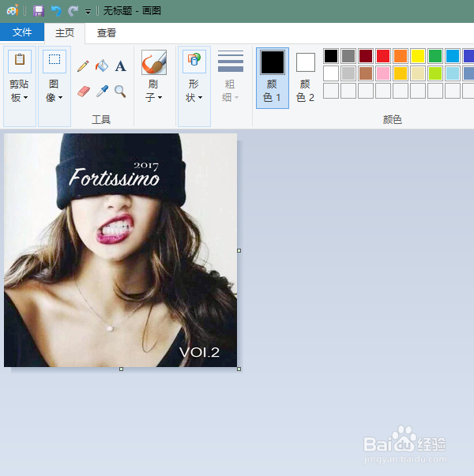The height and width of the screenshot is (476, 474).
Task: Pick the lime green color swatch
Action: pyautogui.click(x=435, y=73)
